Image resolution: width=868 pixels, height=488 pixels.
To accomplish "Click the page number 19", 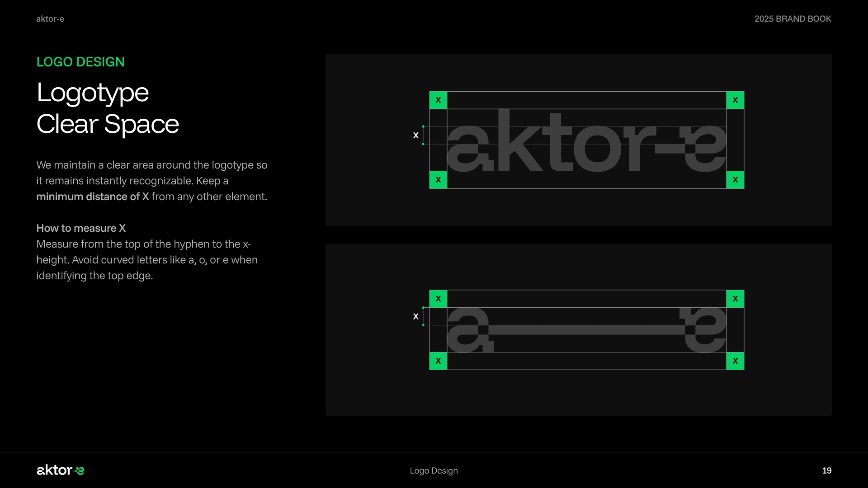I will [826, 471].
